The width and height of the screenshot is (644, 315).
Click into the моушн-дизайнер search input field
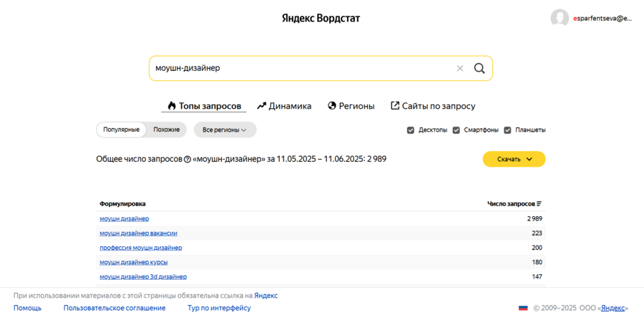point(301,69)
